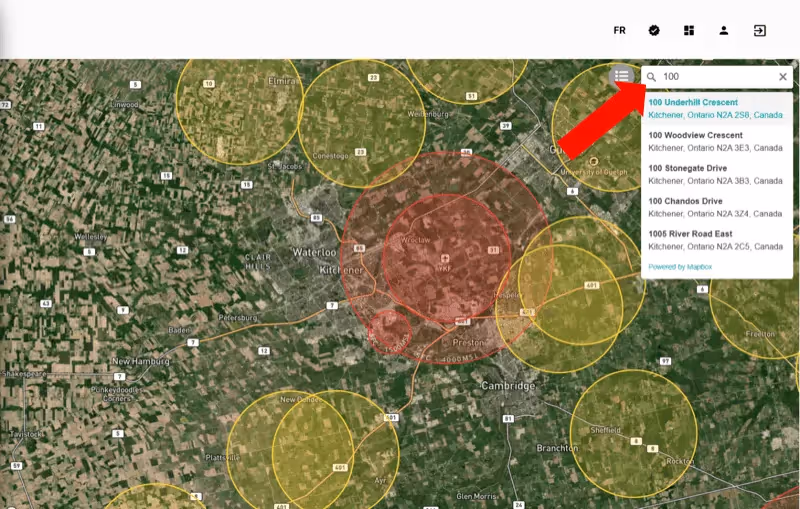Click the logout exit icon

760,30
